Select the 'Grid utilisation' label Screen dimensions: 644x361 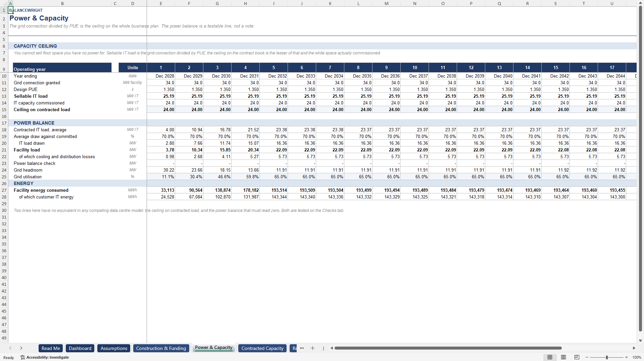coord(28,177)
